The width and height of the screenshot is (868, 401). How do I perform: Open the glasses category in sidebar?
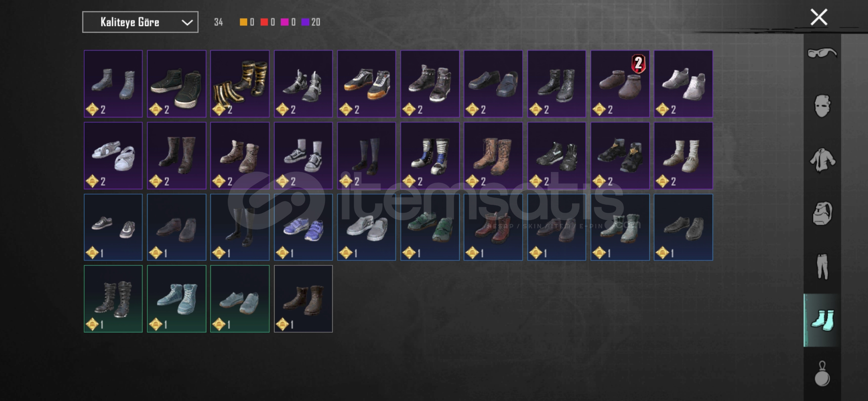[822, 53]
